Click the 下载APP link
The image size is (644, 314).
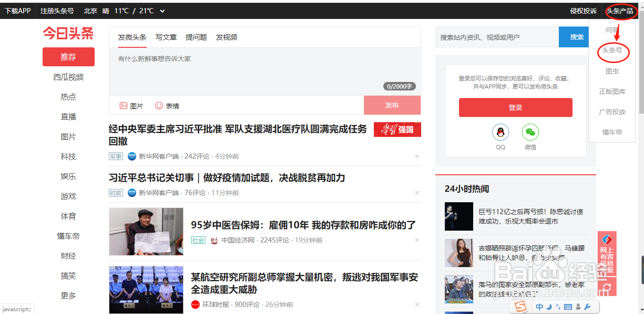(x=18, y=11)
